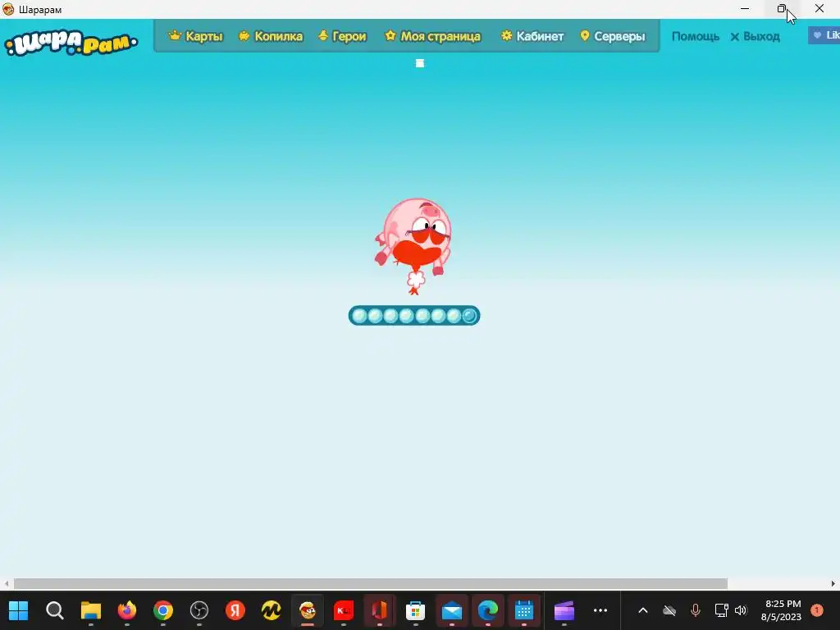840x630 pixels.
Task: Click the Серверы location pin icon
Action: 585,35
